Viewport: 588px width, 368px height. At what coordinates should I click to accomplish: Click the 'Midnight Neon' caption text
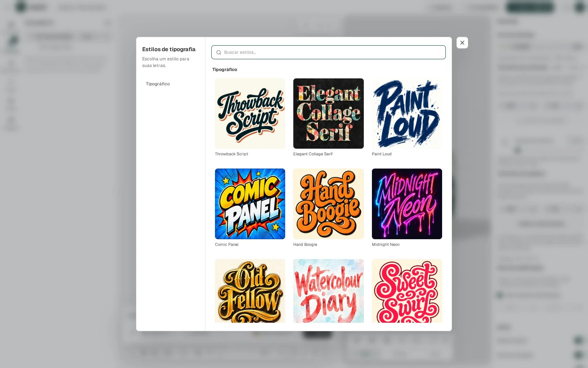tap(386, 245)
